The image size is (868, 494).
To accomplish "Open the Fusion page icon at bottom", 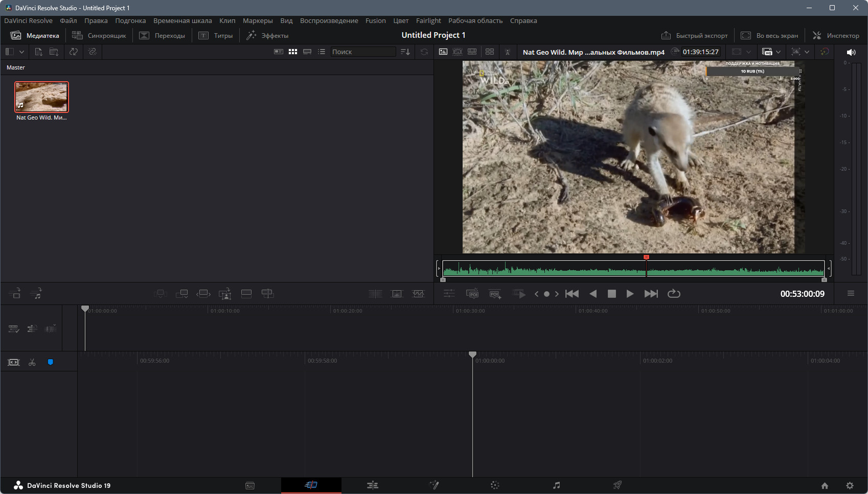I will click(434, 485).
